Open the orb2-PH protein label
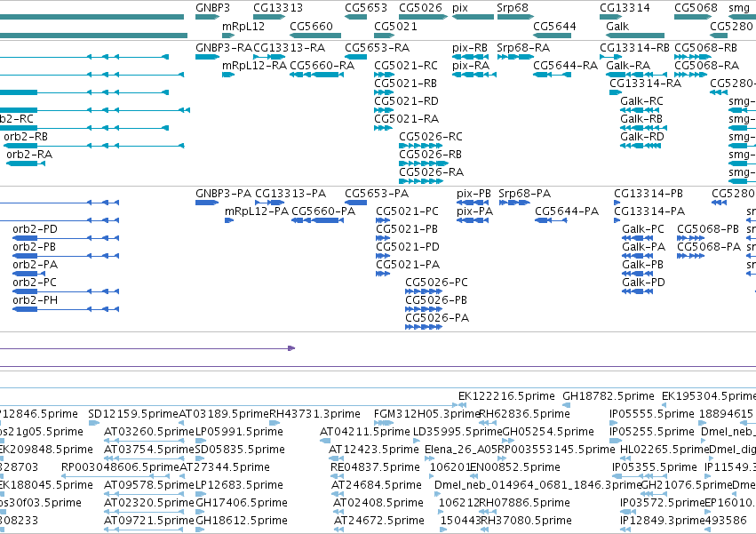Screen dimensions: 756x534 tap(36, 300)
